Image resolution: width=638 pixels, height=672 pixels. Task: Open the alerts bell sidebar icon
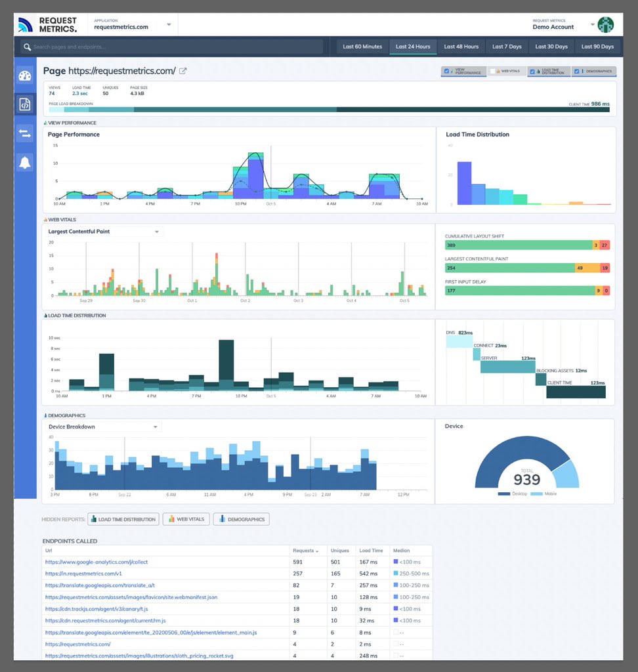pos(25,163)
